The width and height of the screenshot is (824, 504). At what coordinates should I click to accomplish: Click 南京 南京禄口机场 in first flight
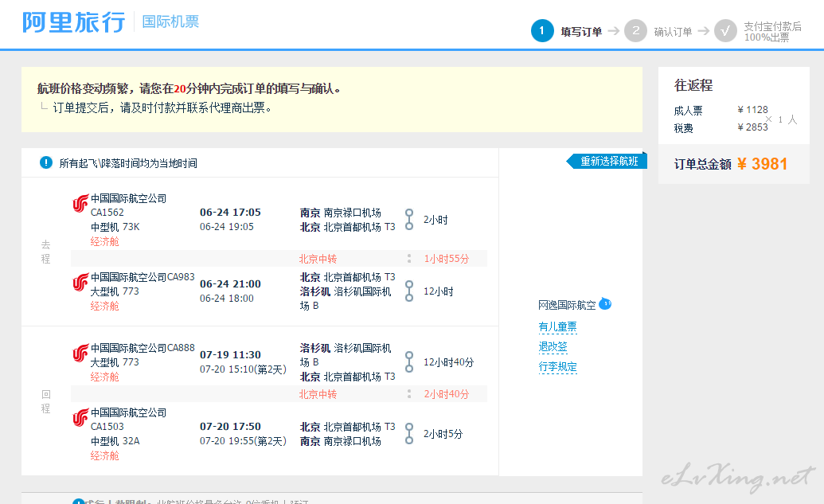[x=341, y=213]
